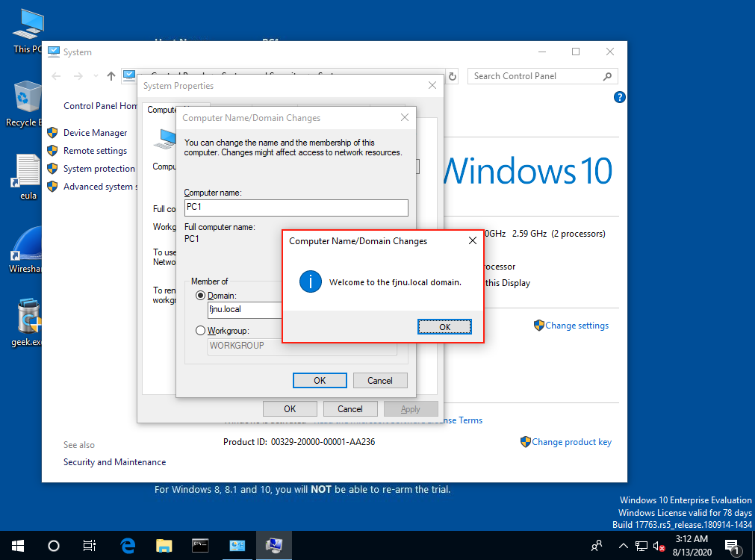Image resolution: width=755 pixels, height=560 pixels.
Task: Select the Workgroup radio button
Action: (x=200, y=331)
